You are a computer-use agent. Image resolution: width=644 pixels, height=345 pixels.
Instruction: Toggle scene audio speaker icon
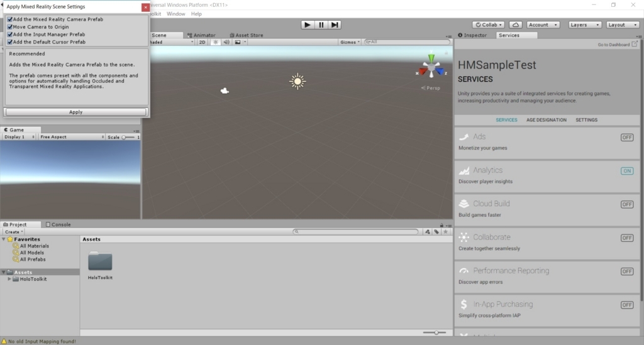pyautogui.click(x=226, y=42)
